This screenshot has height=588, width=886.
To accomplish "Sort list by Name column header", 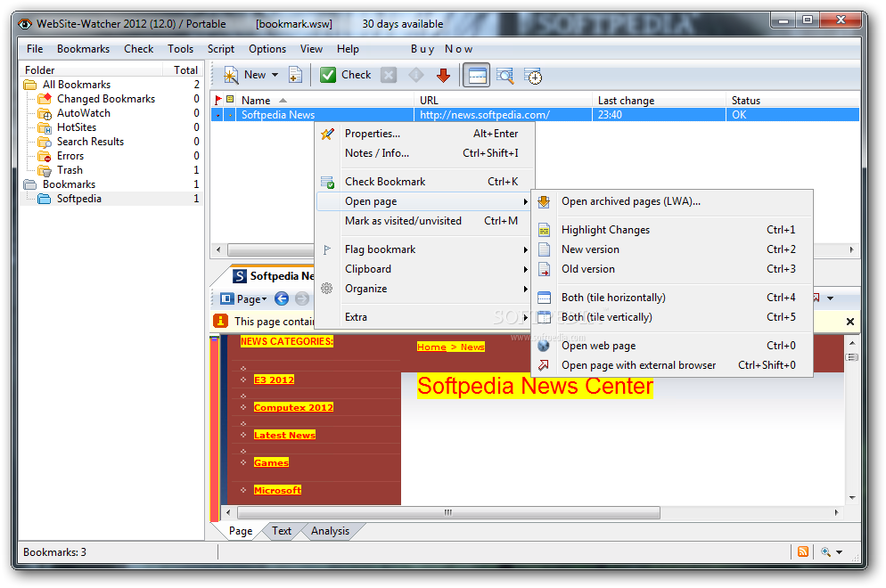I will pyautogui.click(x=325, y=101).
